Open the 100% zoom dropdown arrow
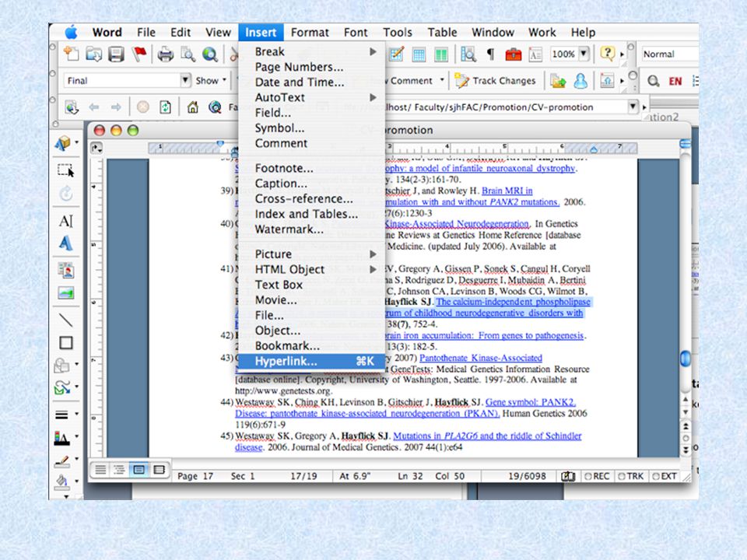This screenshot has width=747, height=560. pos(584,54)
